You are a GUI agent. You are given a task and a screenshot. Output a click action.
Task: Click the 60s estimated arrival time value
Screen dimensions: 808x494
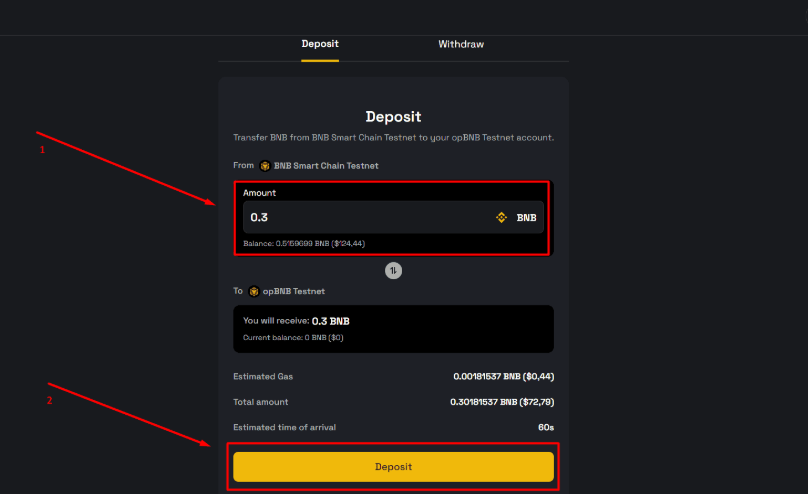pos(546,428)
